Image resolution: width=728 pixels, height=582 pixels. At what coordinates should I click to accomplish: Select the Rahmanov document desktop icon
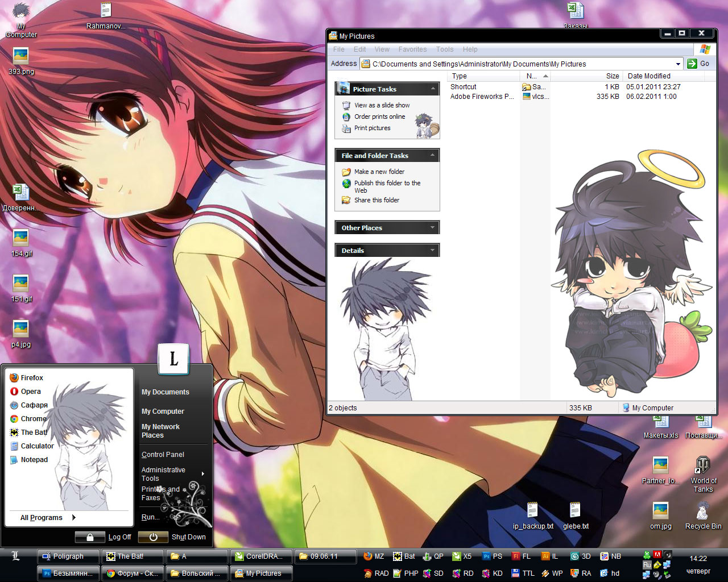(106, 15)
